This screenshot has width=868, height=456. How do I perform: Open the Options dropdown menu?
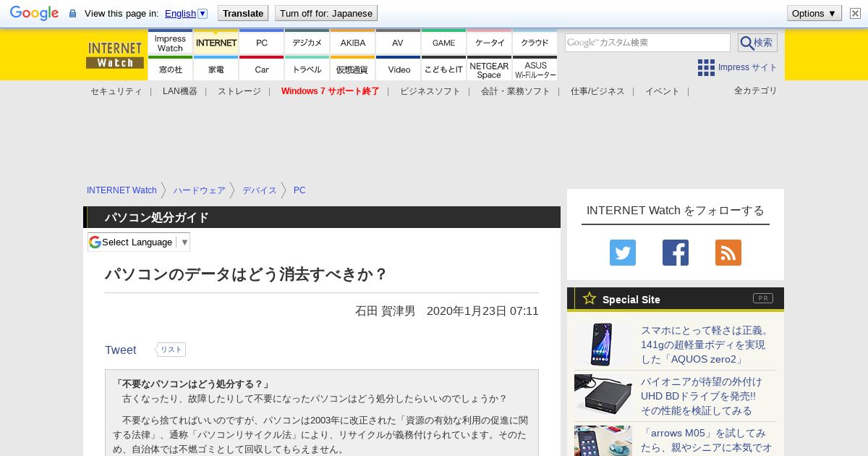click(x=814, y=13)
